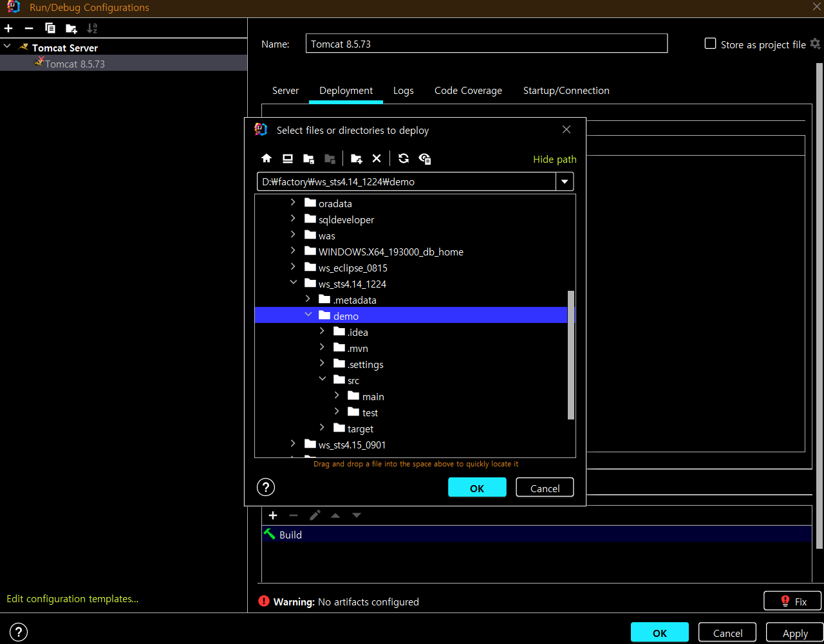Open project file settings gear
The height and width of the screenshot is (644, 824).
point(815,44)
